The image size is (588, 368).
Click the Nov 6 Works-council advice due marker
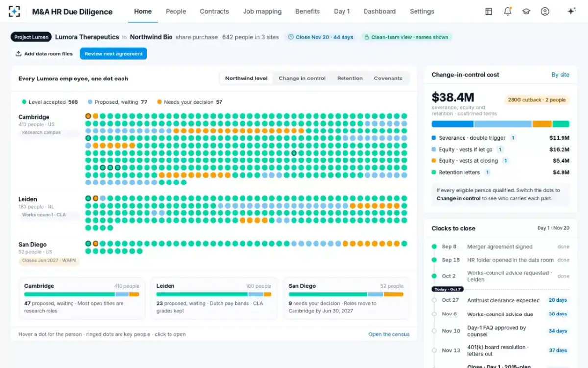point(434,314)
